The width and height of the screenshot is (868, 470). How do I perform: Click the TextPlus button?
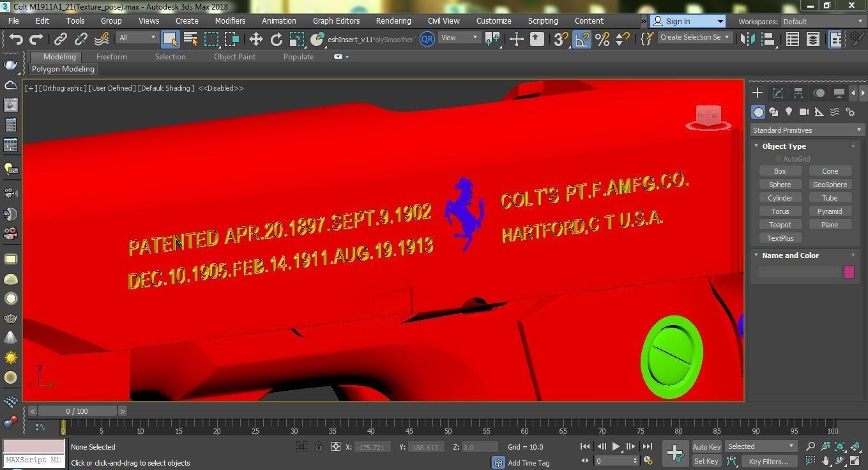pyautogui.click(x=780, y=238)
